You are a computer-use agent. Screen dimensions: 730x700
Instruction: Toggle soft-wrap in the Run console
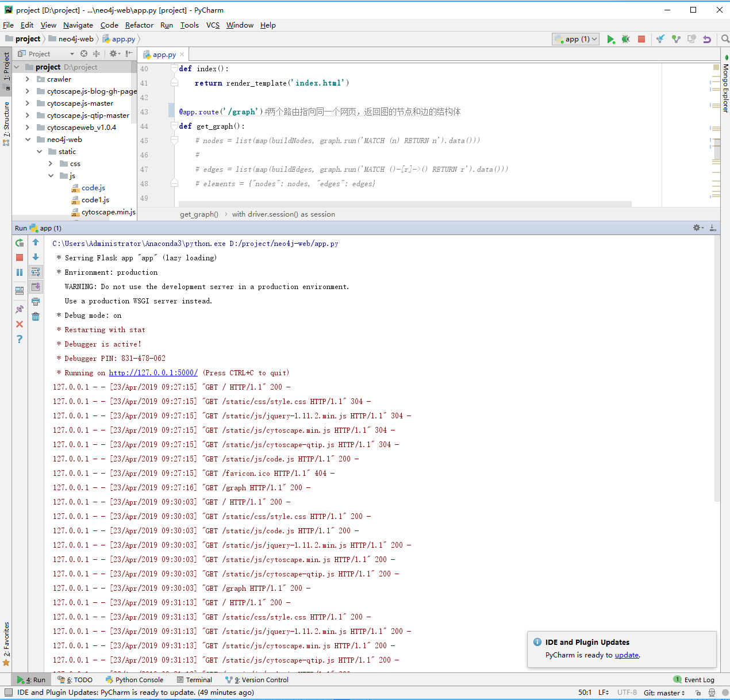pos(36,271)
